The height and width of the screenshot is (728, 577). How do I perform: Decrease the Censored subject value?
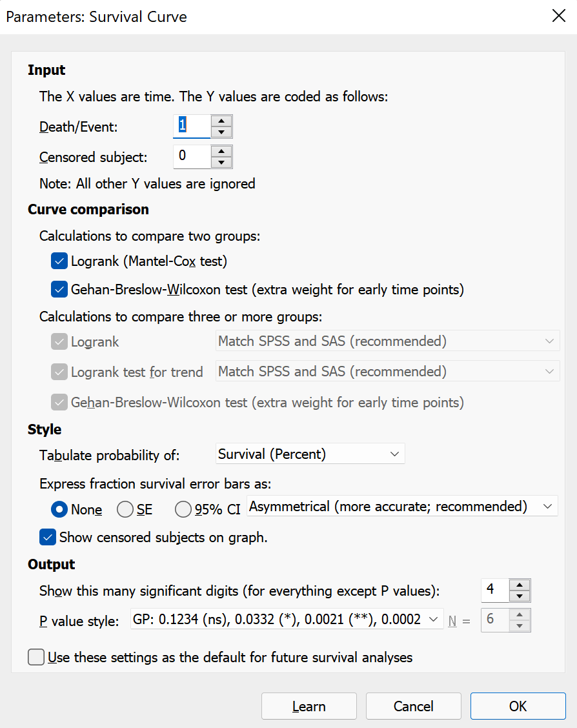click(x=221, y=163)
